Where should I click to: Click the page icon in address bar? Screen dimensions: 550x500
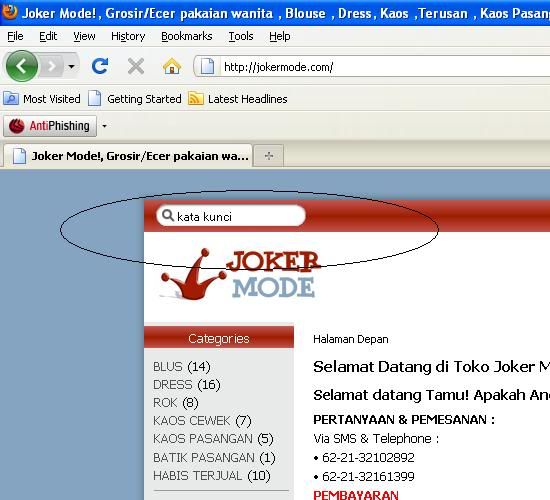207,66
